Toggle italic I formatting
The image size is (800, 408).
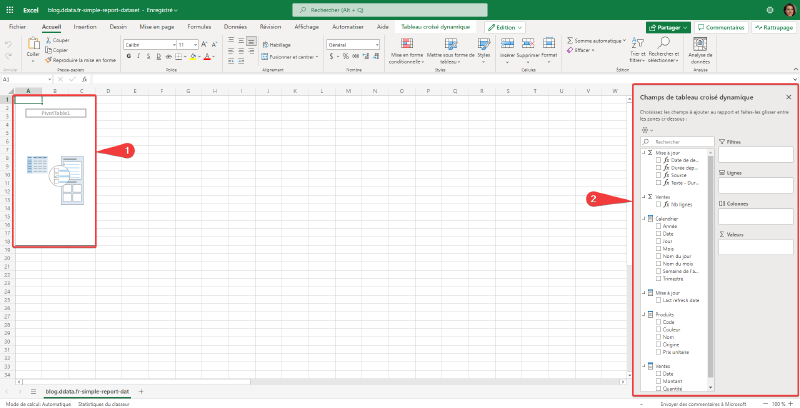tap(138, 56)
